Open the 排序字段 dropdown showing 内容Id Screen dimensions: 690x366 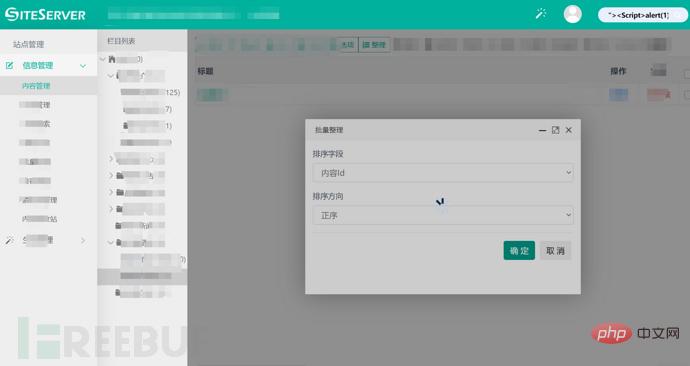tap(443, 173)
